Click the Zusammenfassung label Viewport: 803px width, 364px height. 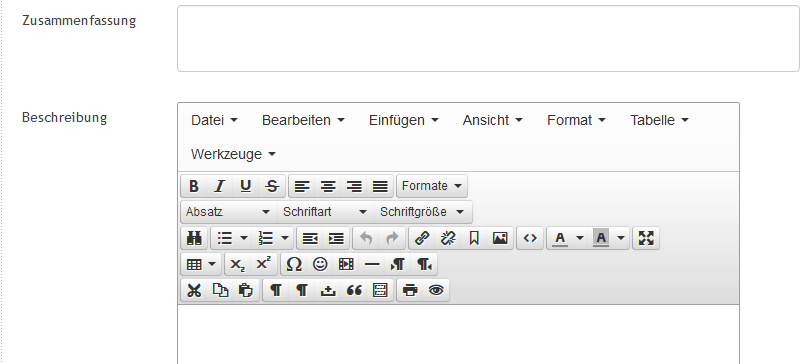tap(79, 20)
